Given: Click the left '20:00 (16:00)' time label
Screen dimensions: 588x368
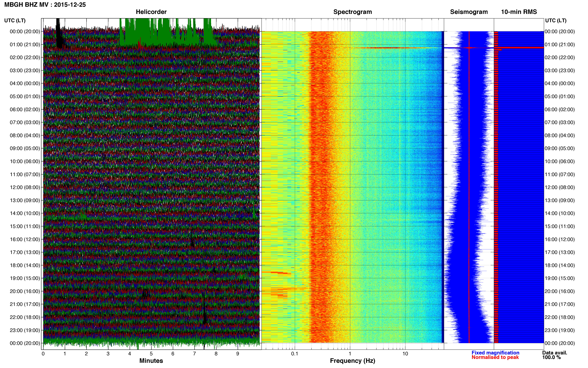Looking at the screenshot, I should pos(25,291).
